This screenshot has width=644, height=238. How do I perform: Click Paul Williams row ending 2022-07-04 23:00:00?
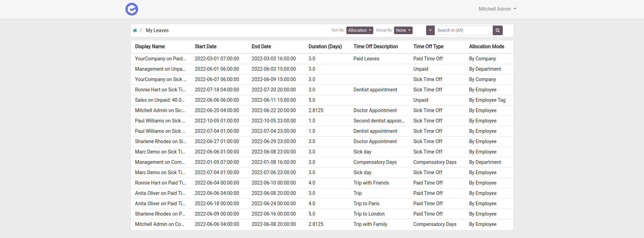click(x=322, y=131)
